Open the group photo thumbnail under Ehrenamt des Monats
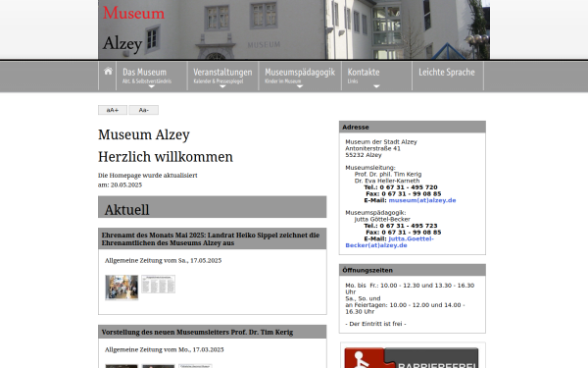This screenshot has height=368, width=588. pyautogui.click(x=122, y=288)
